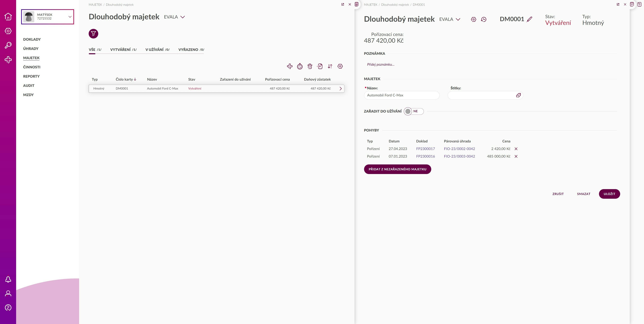Click the Název input field
This screenshot has width=644, height=324.
coord(402,95)
